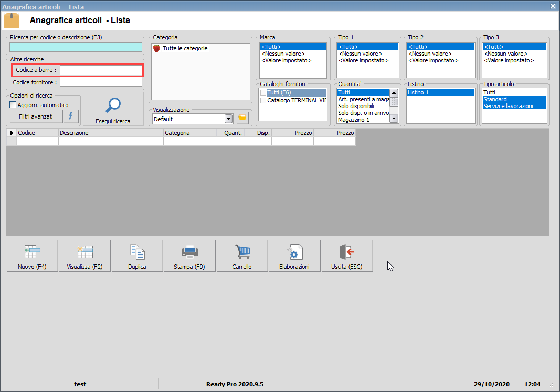Select <Valore impostato> in Tipo 1 list
This screenshot has width=560, height=392.
pyautogui.click(x=368, y=60)
